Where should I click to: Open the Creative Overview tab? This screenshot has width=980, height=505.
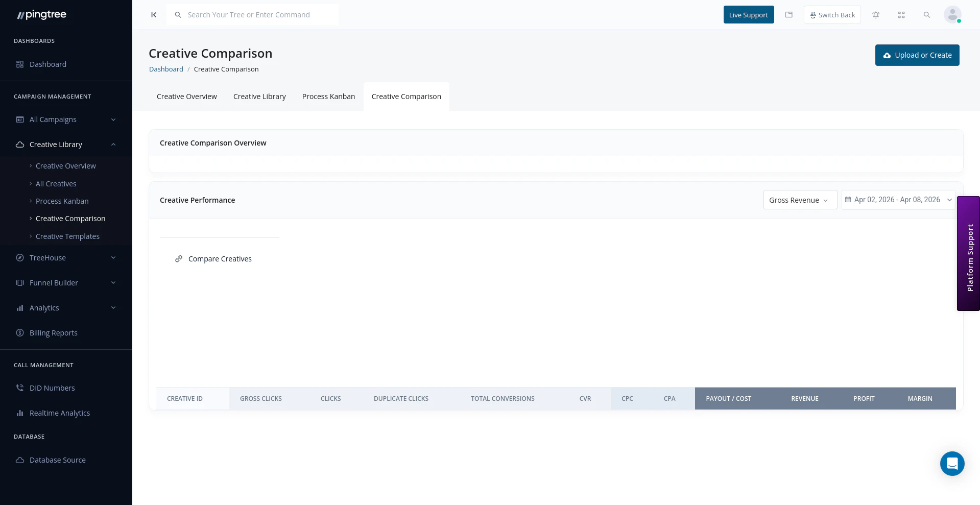186,97
